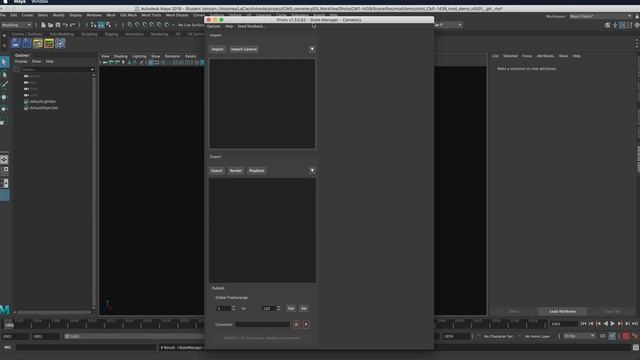Open Outliner Display menu
This screenshot has height=360, width=640.
click(21, 61)
